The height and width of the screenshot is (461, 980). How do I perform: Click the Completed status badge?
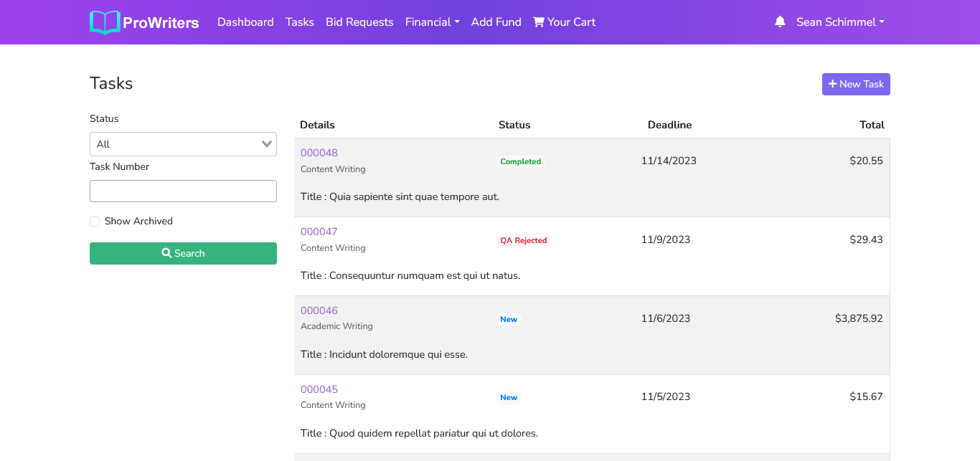[520, 162]
